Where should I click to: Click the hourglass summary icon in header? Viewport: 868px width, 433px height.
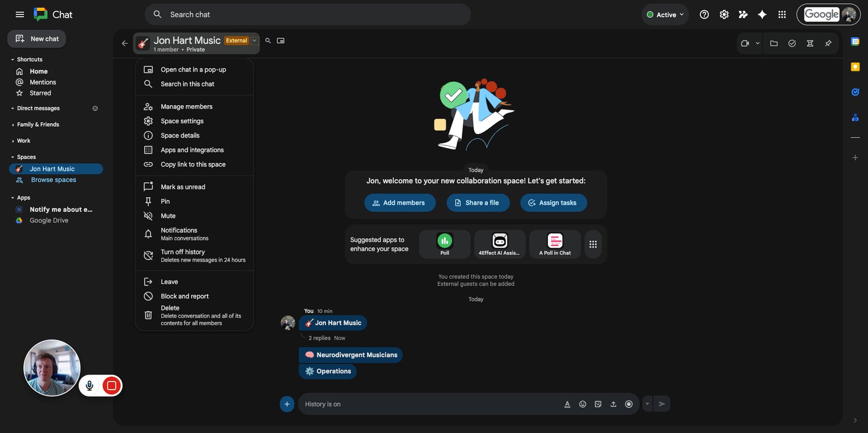810,43
